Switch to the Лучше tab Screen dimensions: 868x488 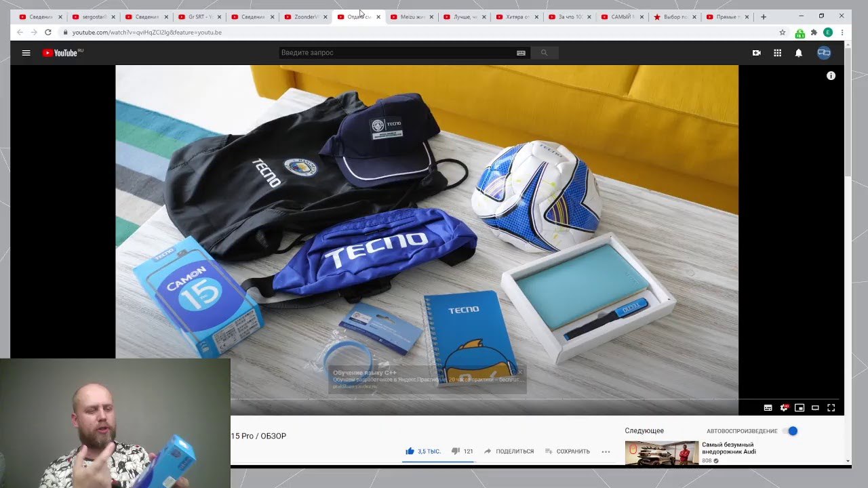[463, 16]
